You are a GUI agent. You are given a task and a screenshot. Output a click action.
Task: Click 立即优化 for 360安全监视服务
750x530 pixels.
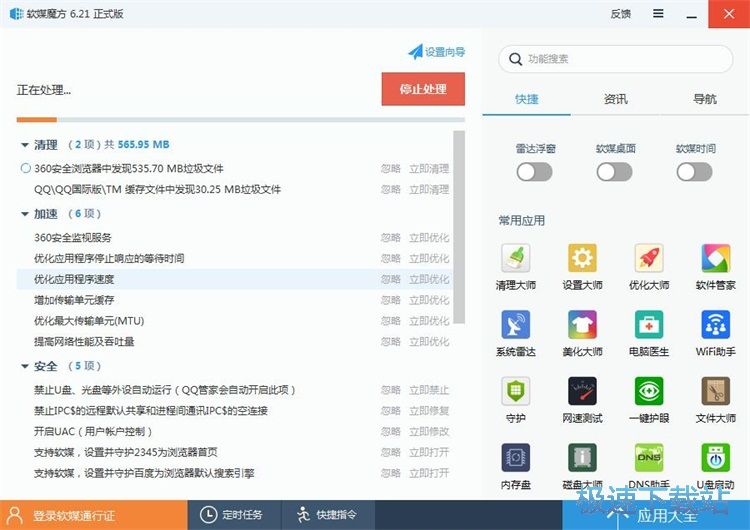429,238
